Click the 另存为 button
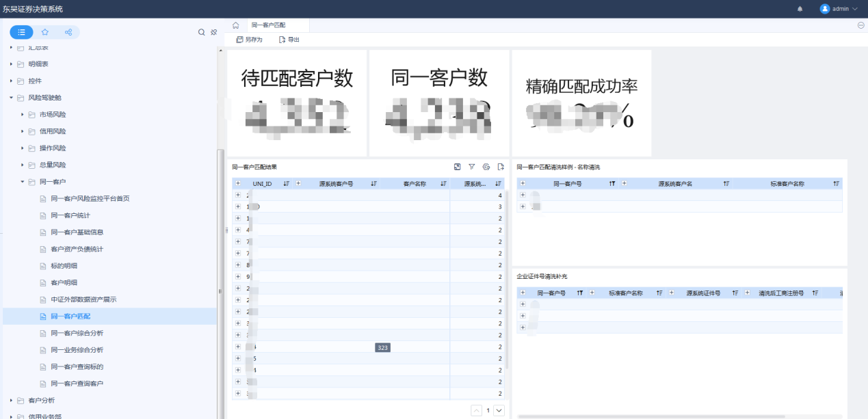 [249, 40]
